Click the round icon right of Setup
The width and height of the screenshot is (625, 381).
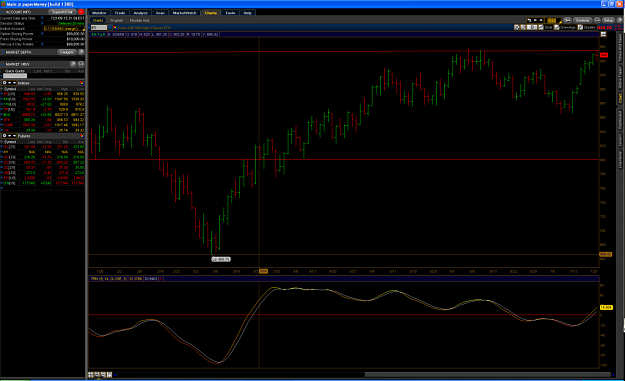[619, 20]
